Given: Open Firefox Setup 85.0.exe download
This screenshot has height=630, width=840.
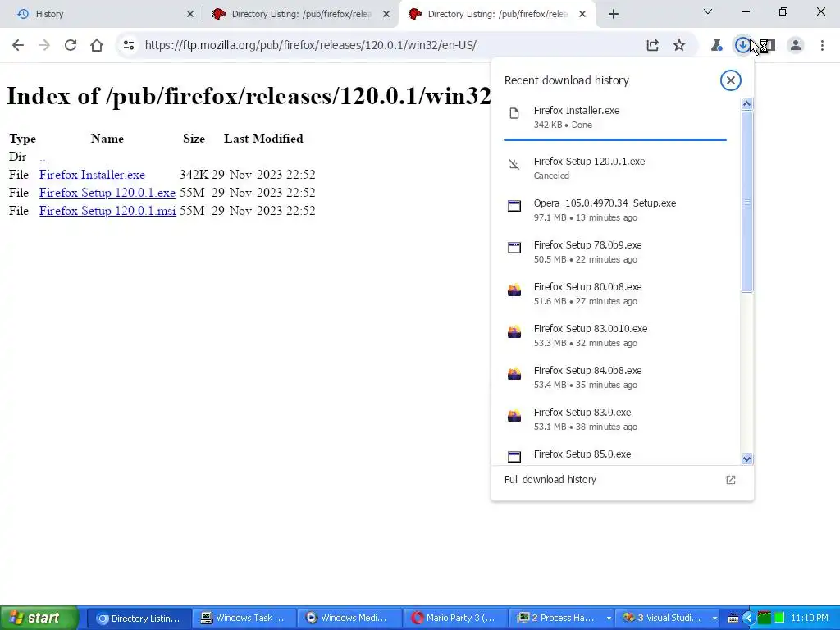Looking at the screenshot, I should (x=615, y=454).
